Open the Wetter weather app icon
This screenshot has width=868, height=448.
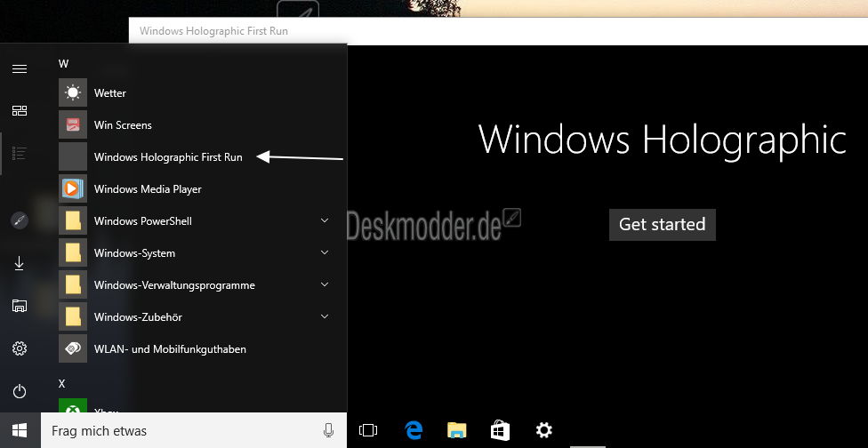73,92
